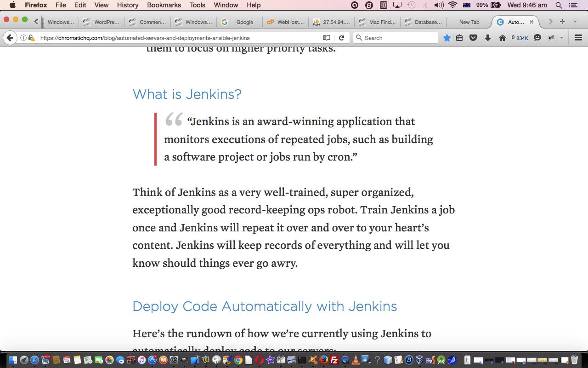Image resolution: width=588 pixels, height=368 pixels.
Task: Reload the page with the refresh icon
Action: pos(341,38)
